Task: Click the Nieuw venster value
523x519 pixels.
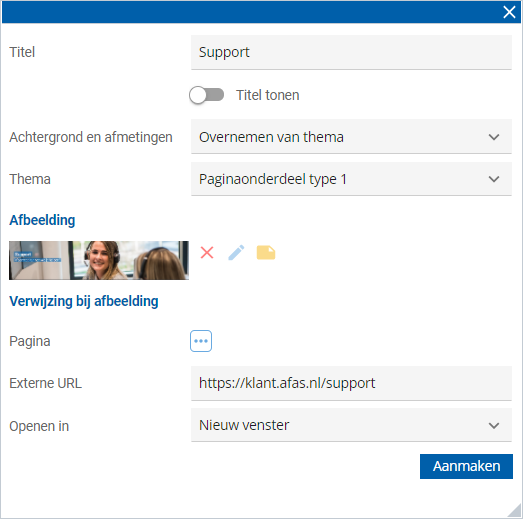Action: point(244,425)
